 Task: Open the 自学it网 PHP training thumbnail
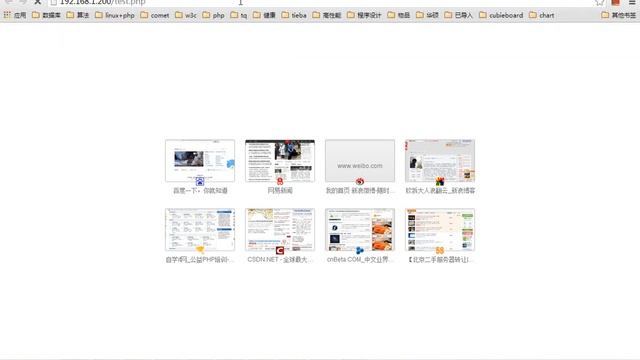pos(200,229)
